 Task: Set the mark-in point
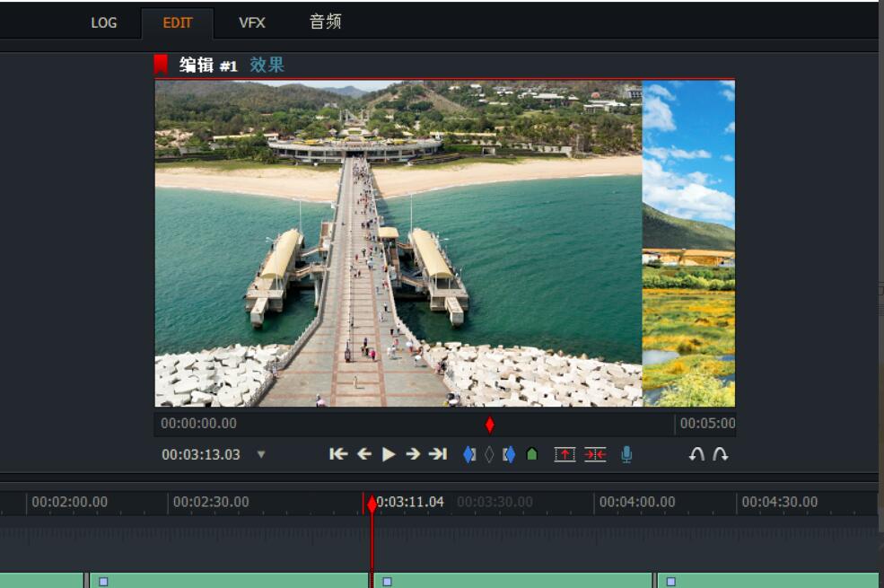[468, 454]
